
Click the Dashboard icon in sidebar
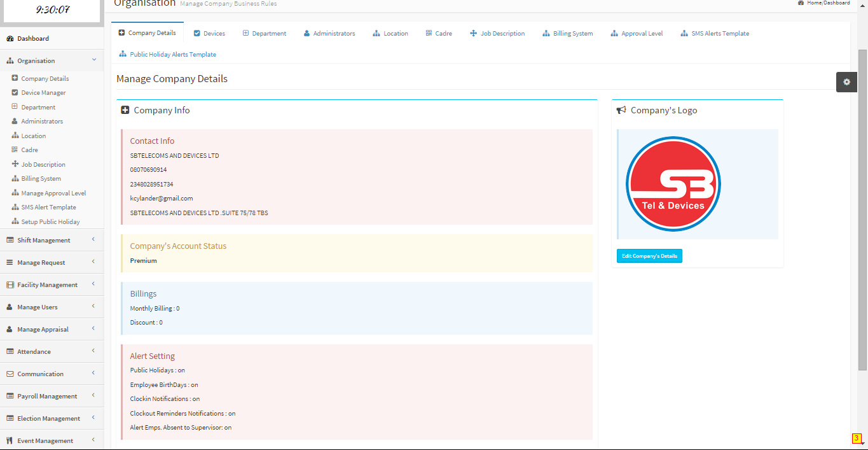(10, 39)
